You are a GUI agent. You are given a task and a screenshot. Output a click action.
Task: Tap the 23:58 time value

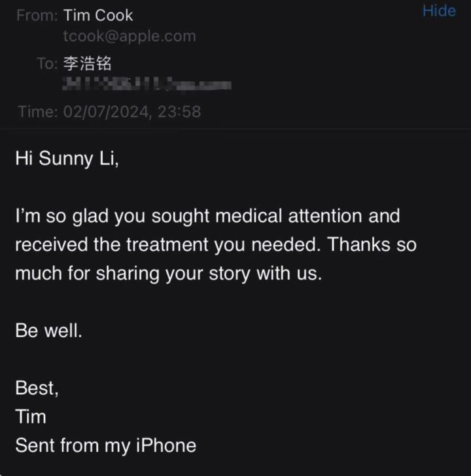(x=179, y=112)
